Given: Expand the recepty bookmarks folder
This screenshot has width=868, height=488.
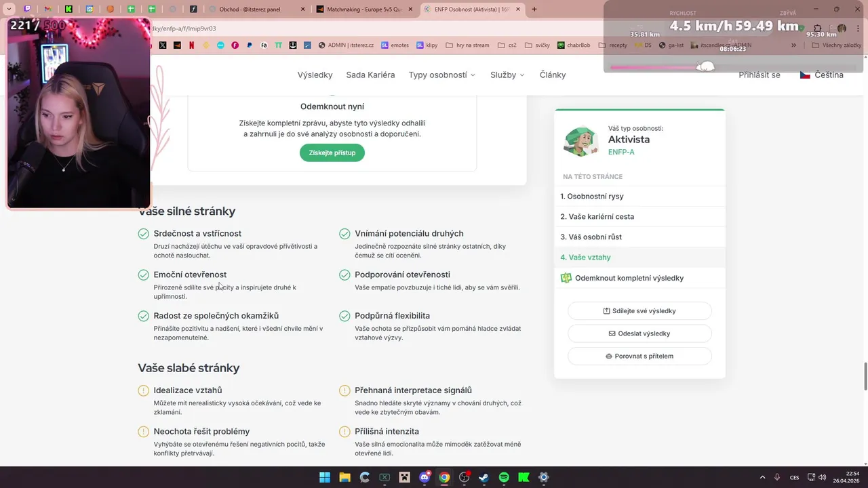Looking at the screenshot, I should [612, 45].
